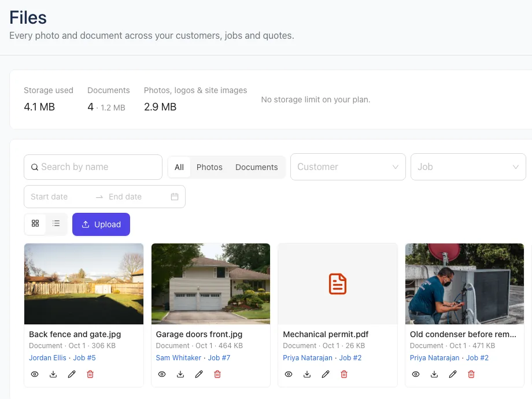Open the Job filter dropdown

coord(468,167)
